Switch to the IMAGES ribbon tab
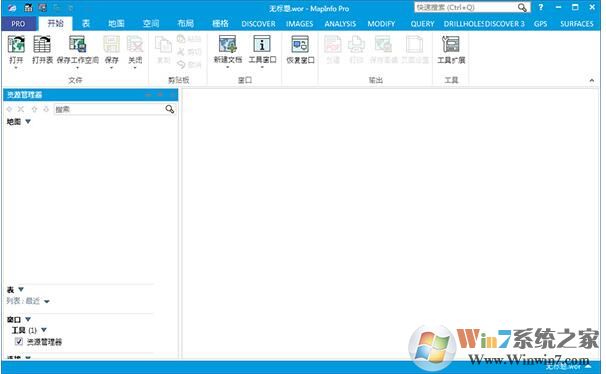Viewport: 606px width, 374px height. pos(300,24)
